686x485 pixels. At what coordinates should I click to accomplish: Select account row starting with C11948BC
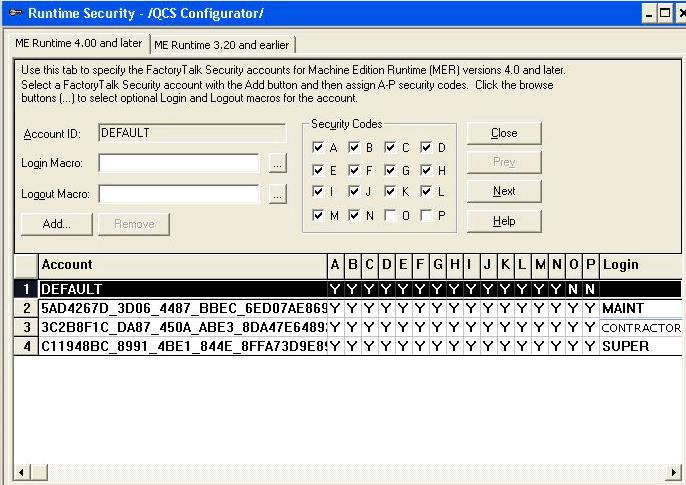click(x=348, y=346)
